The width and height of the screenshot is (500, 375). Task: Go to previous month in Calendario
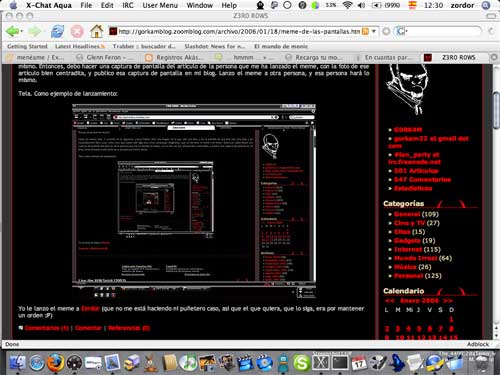[390, 301]
